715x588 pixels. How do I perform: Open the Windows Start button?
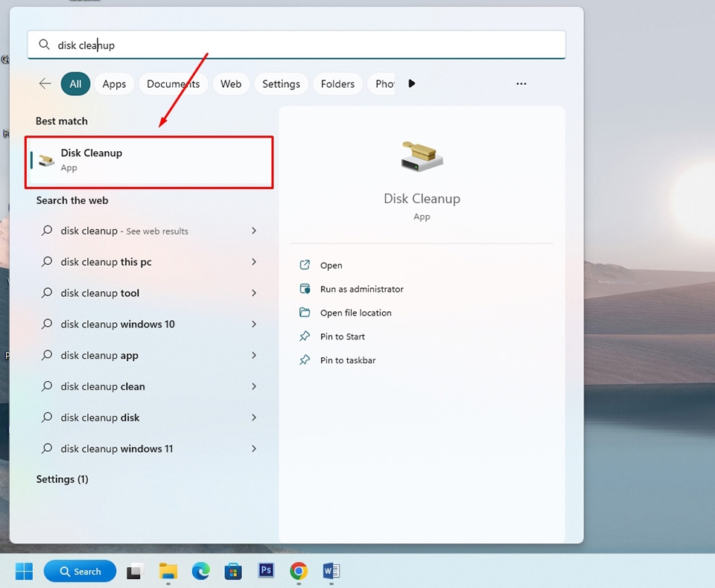click(24, 571)
